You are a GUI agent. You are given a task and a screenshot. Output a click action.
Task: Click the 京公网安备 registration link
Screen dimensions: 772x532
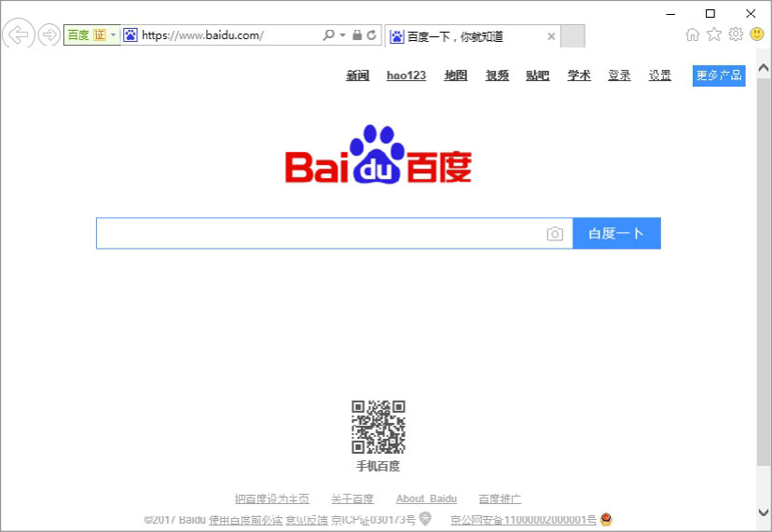pyautogui.click(x=523, y=520)
